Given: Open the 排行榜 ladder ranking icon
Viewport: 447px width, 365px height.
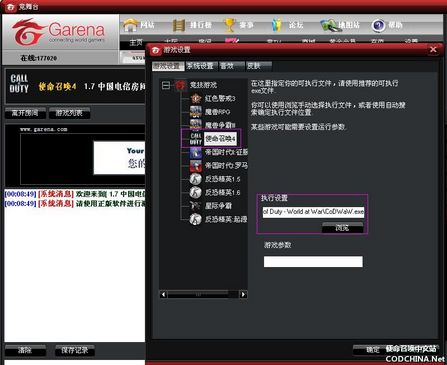Looking at the screenshot, I should coord(179,25).
